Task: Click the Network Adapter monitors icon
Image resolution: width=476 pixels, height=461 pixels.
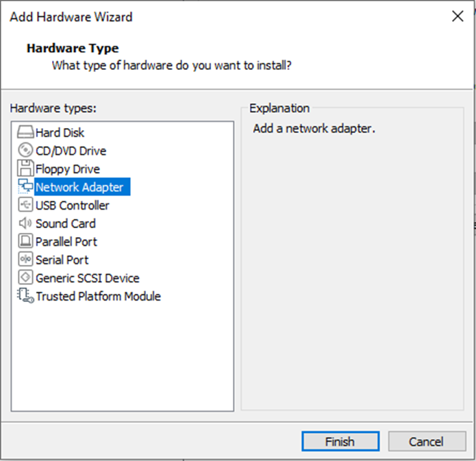Action: pos(25,186)
